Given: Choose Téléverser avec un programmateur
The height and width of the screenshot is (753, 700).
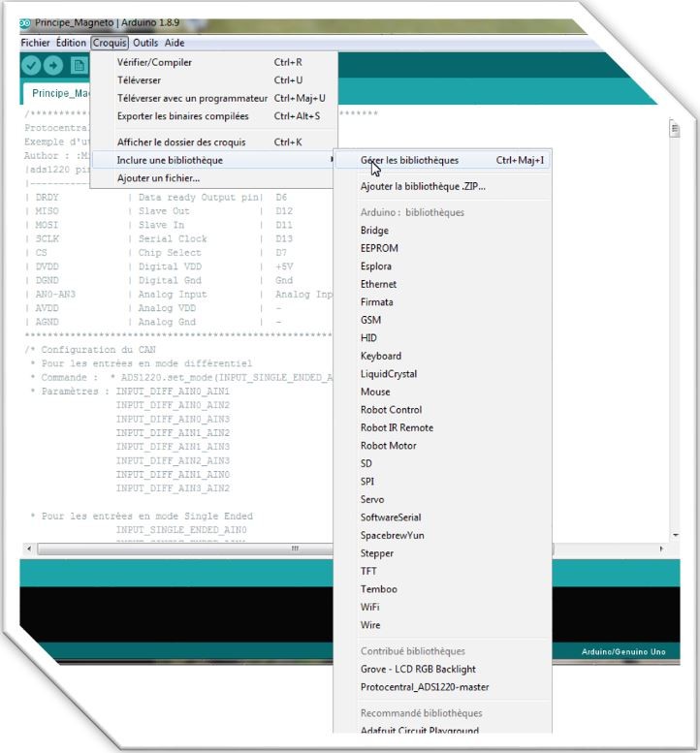Looking at the screenshot, I should tap(192, 98).
